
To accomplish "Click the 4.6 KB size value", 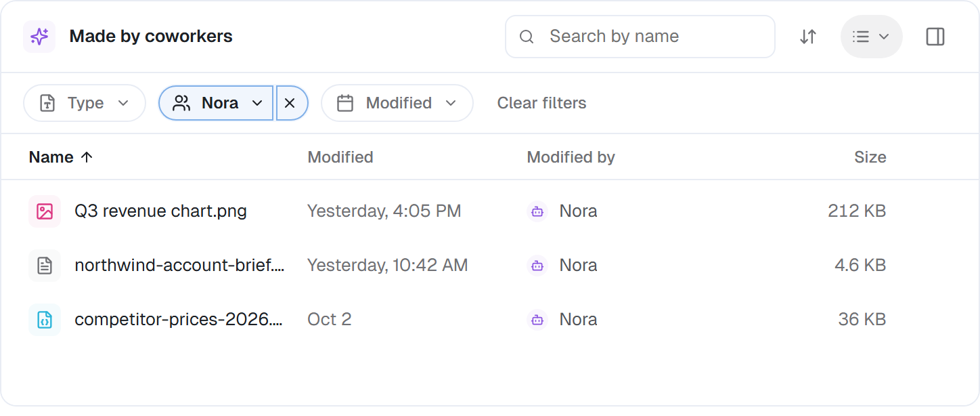I will (x=860, y=266).
